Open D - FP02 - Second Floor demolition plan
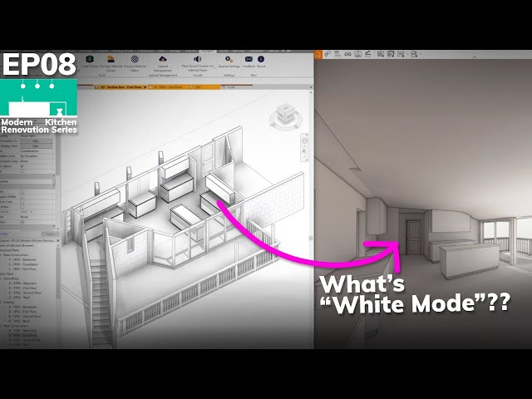532x399 pixels. [25, 293]
